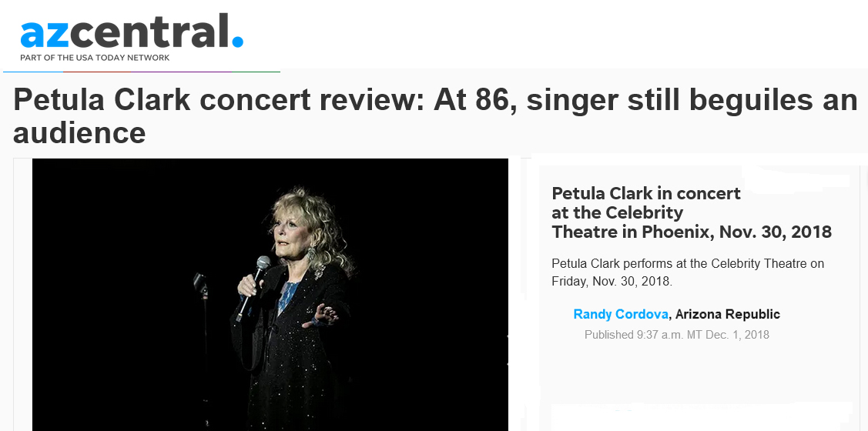Click "Theatre in Phoenix, Nov. 30, 2018" title line

(x=692, y=231)
